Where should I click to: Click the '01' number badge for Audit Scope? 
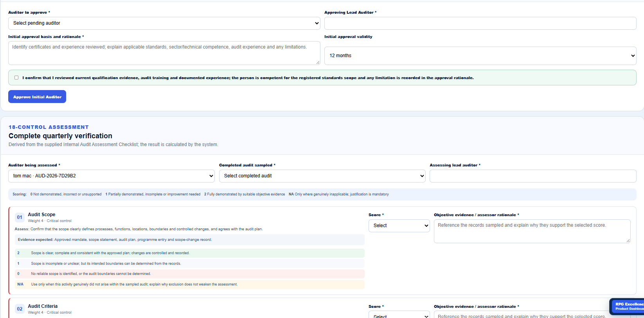[x=20, y=217]
